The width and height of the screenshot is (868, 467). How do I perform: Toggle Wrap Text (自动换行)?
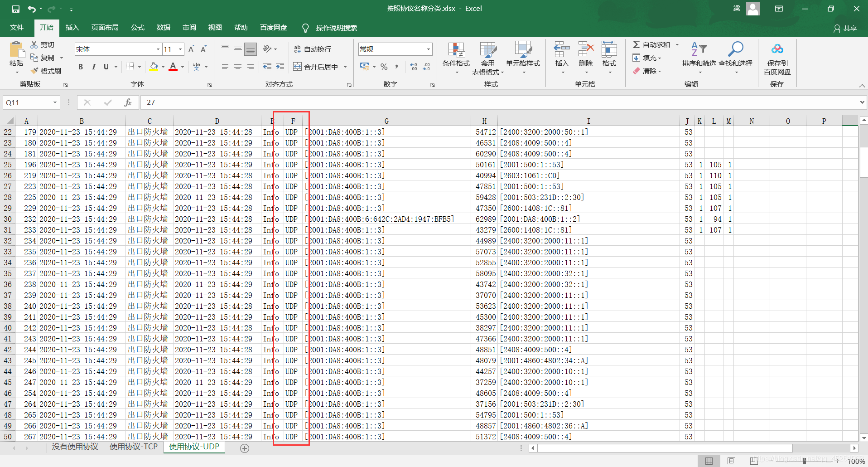coord(313,49)
